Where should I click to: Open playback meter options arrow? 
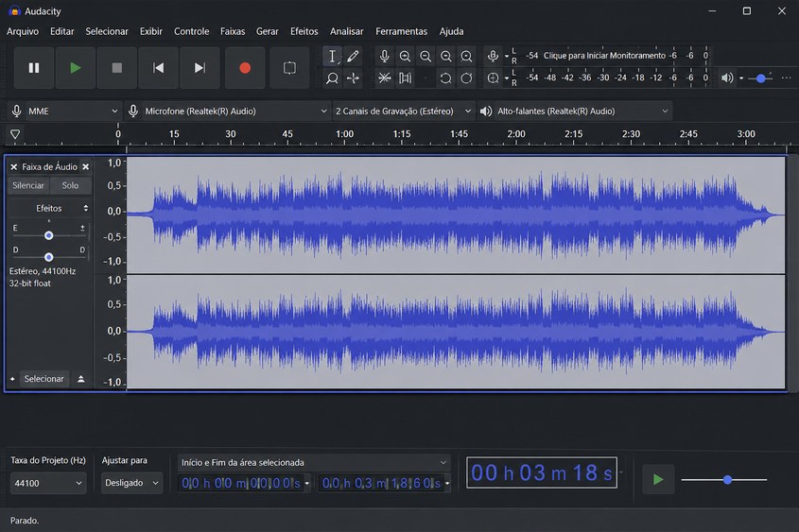[x=507, y=78]
